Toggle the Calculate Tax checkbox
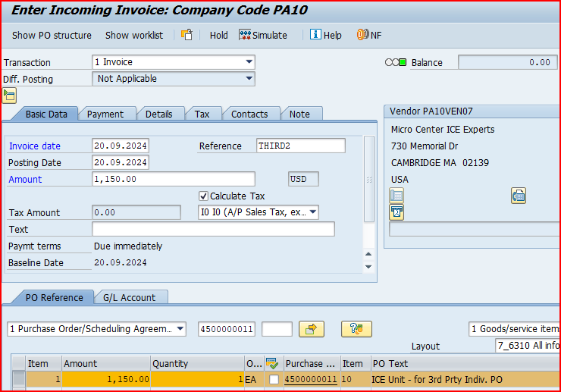The image size is (561, 392). pyautogui.click(x=203, y=196)
